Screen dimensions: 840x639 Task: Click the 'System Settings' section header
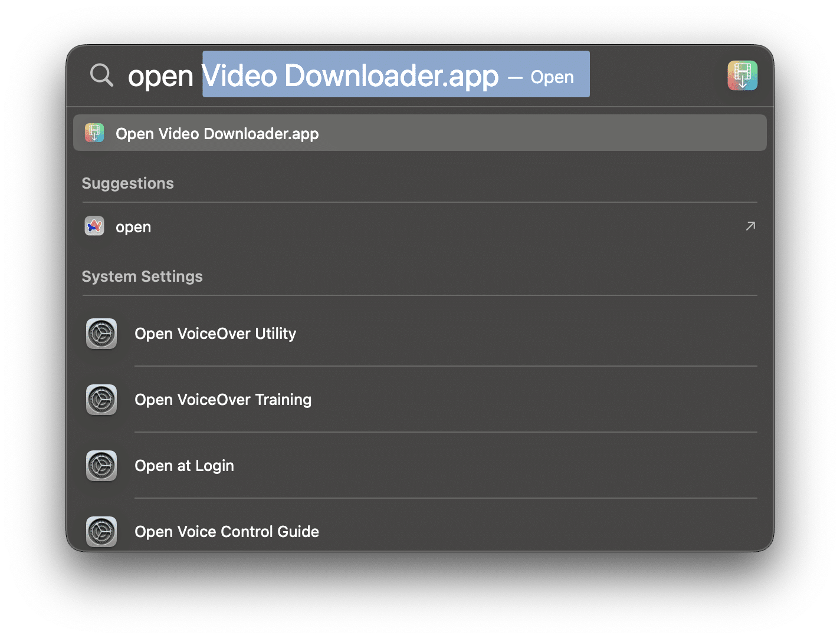[x=142, y=276]
